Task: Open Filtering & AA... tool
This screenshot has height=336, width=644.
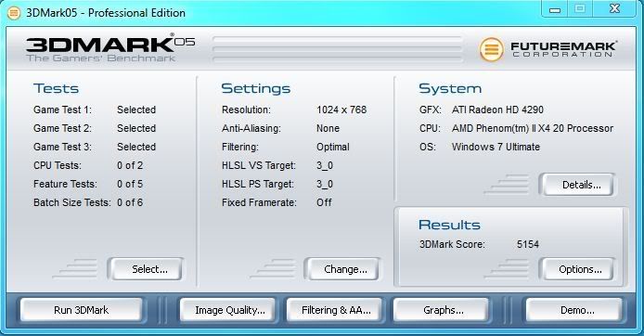Action: pyautogui.click(x=334, y=310)
